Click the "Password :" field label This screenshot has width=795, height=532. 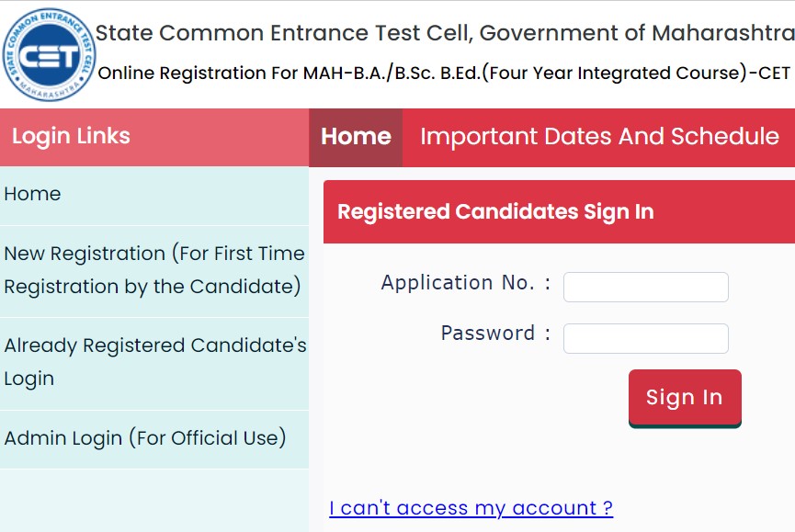495,334
